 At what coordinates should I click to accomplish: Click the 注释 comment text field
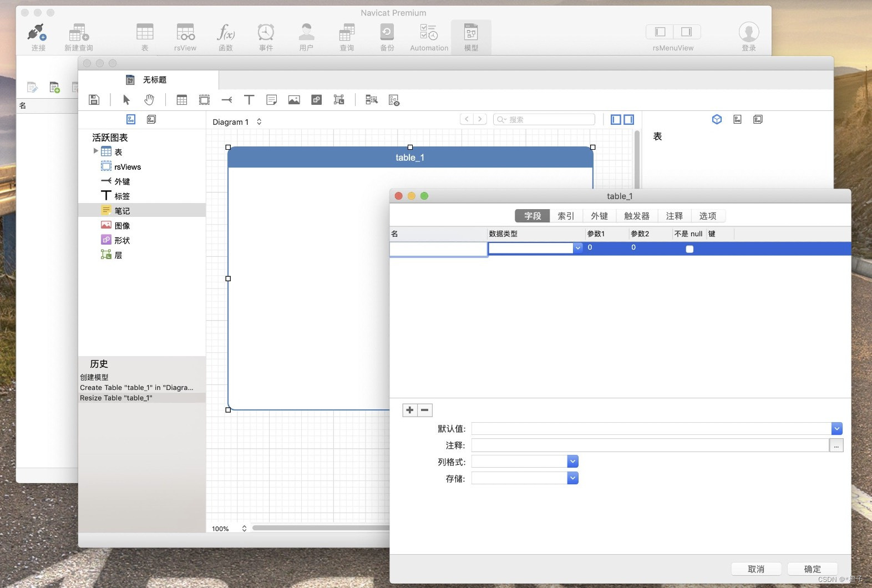pyautogui.click(x=650, y=445)
